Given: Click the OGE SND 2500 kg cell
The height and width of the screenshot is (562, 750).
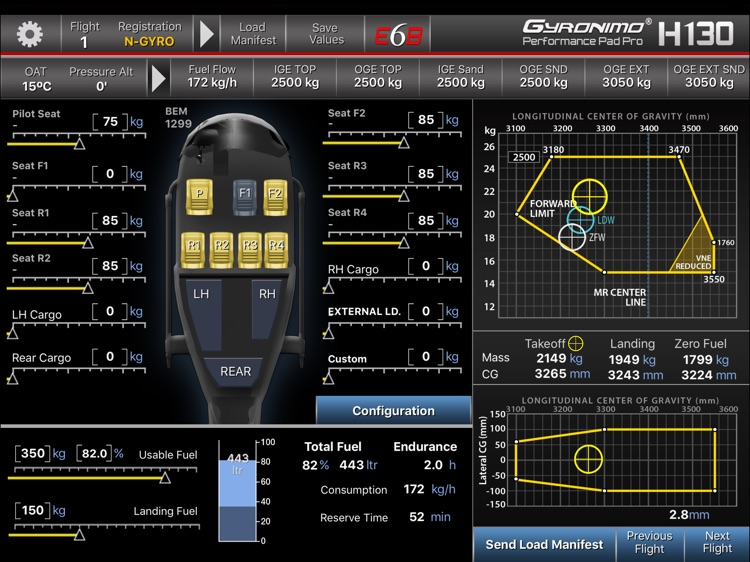Looking at the screenshot, I should point(543,77).
